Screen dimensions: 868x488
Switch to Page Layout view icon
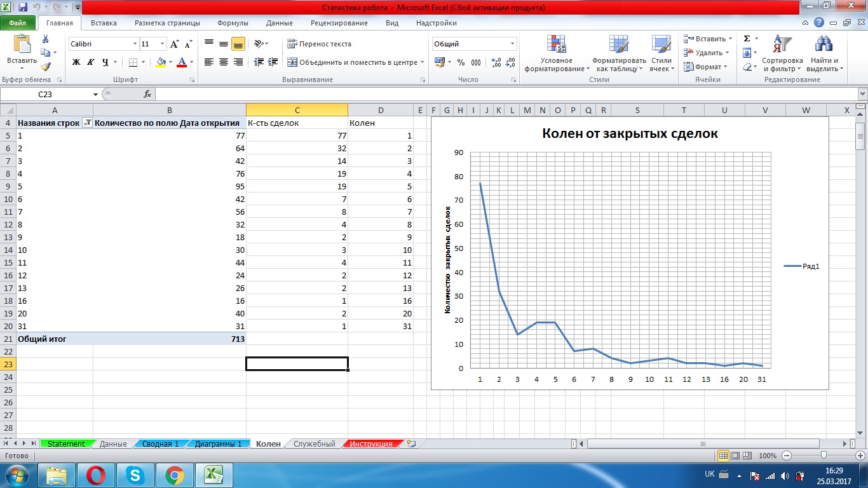pos(735,456)
